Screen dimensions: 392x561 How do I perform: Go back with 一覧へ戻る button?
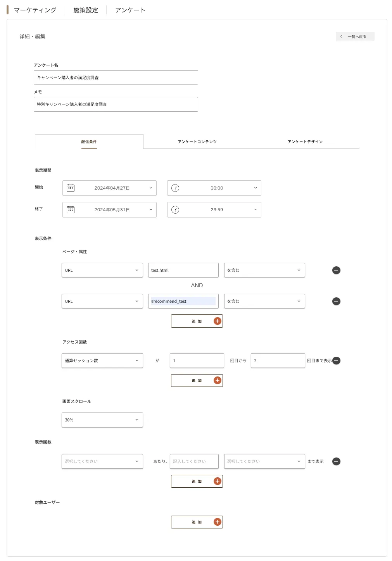(355, 36)
